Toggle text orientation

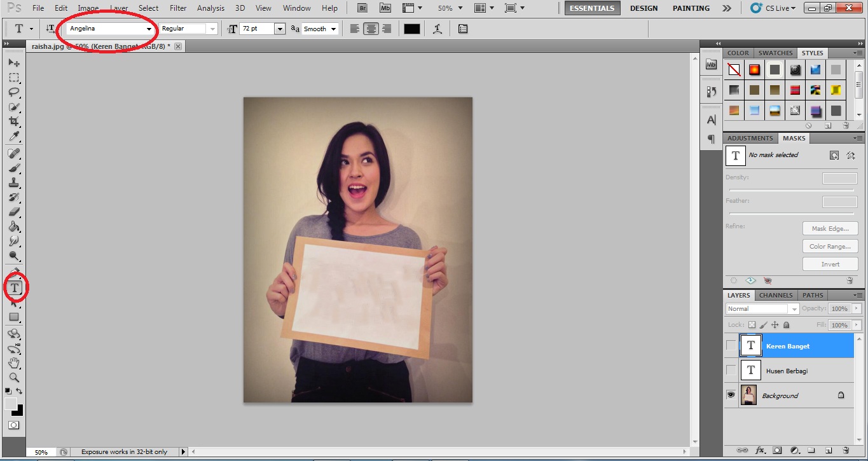click(x=50, y=29)
